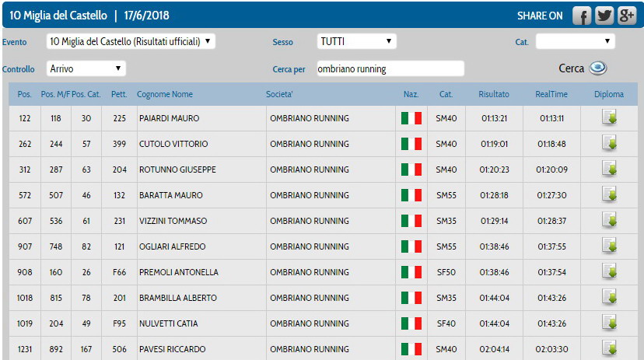Share results on Twitter
Image resolution: width=644 pixels, height=360 pixels.
coord(604,16)
